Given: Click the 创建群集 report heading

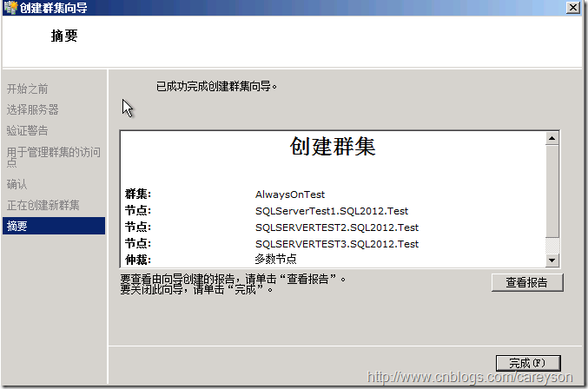Looking at the screenshot, I should tap(333, 147).
